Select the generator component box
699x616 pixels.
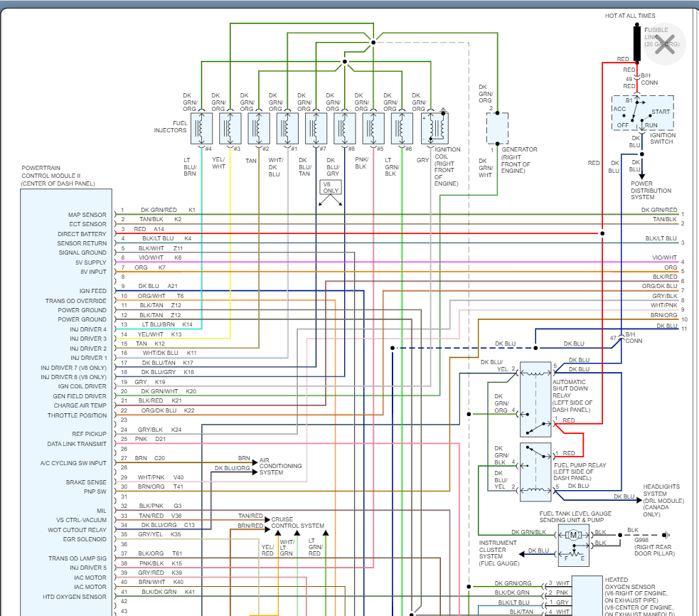pos(497,129)
